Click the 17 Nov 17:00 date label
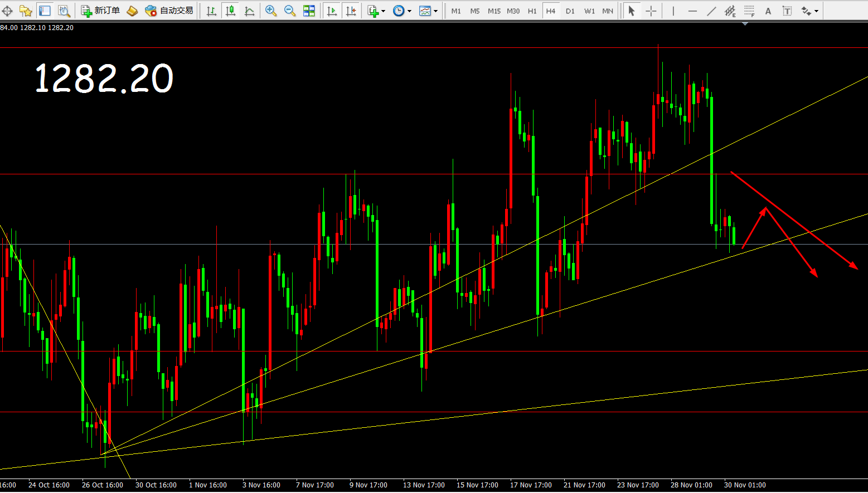 (x=531, y=485)
